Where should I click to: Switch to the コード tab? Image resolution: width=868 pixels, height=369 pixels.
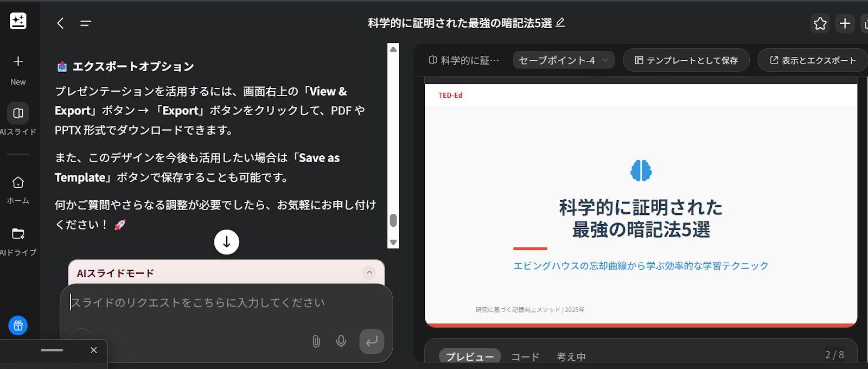(525, 357)
